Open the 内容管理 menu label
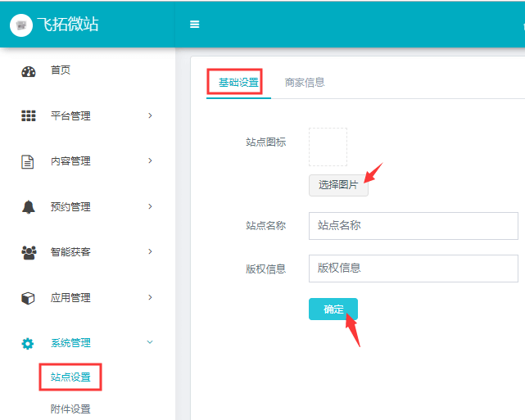Image resolution: width=525 pixels, height=420 pixels. 70,161
